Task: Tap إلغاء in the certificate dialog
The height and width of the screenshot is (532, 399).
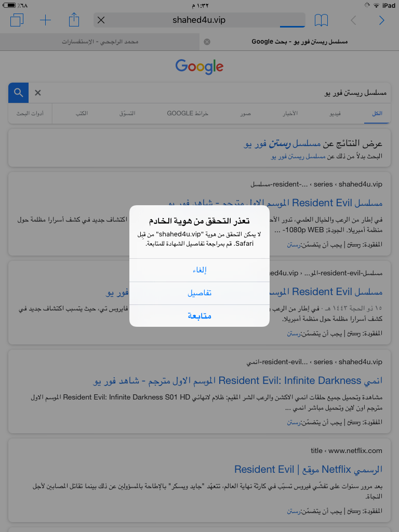Action: pyautogui.click(x=199, y=270)
